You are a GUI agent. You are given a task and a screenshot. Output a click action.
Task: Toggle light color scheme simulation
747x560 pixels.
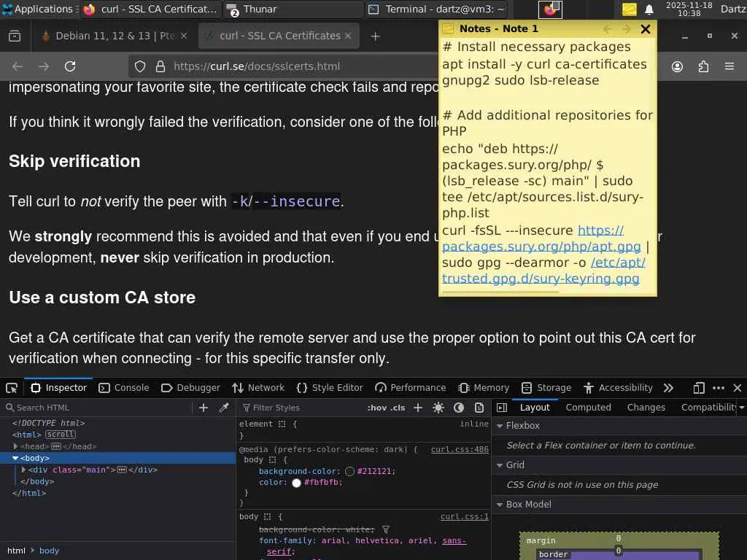[438, 408]
